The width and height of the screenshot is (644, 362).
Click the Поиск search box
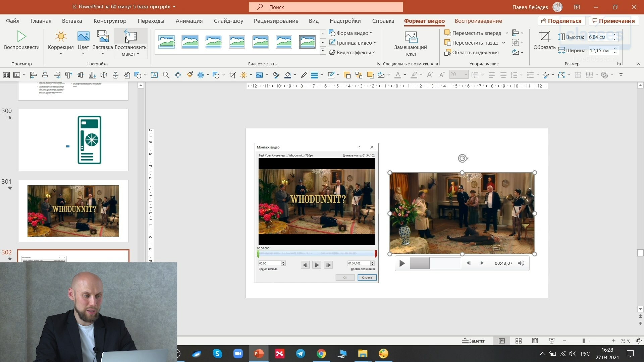click(x=326, y=7)
